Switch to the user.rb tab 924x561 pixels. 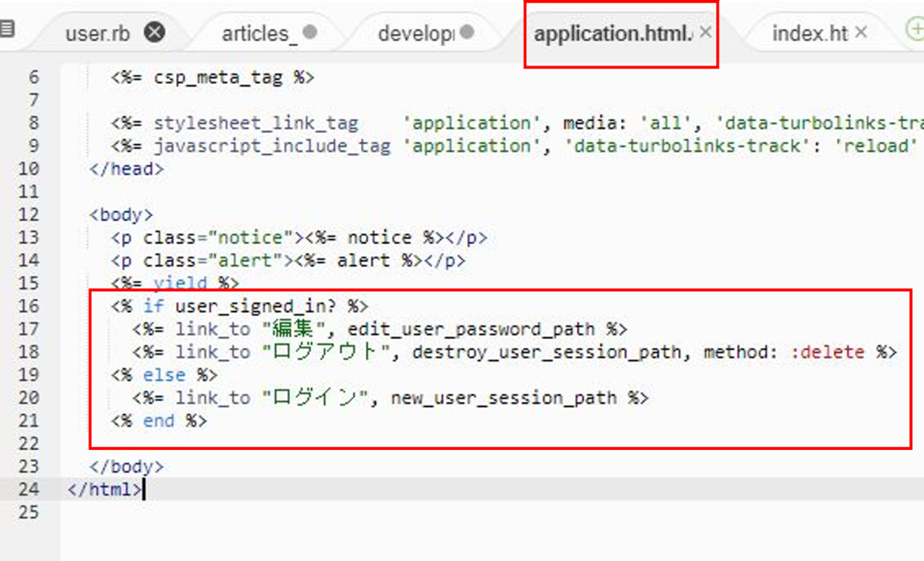(x=97, y=34)
